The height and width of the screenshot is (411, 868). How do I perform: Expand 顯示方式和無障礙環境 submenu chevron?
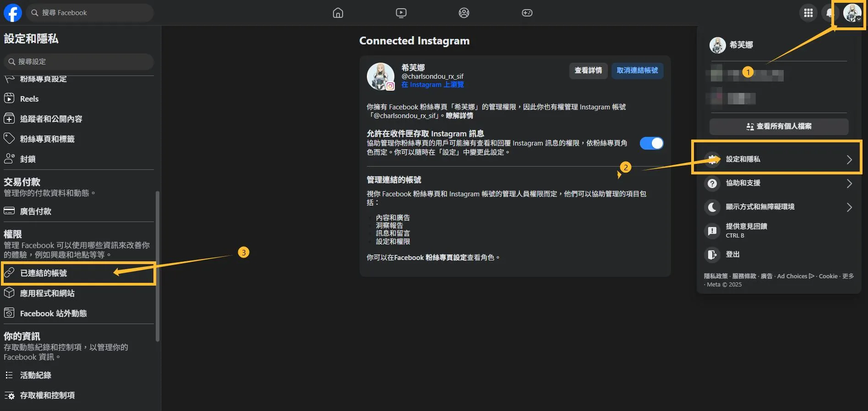[849, 207]
